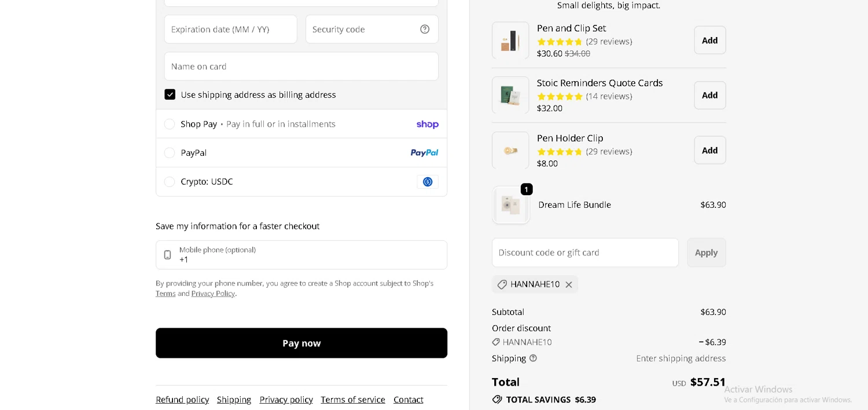Select the Shop Pay payment option
The height and width of the screenshot is (410, 868).
click(x=170, y=124)
